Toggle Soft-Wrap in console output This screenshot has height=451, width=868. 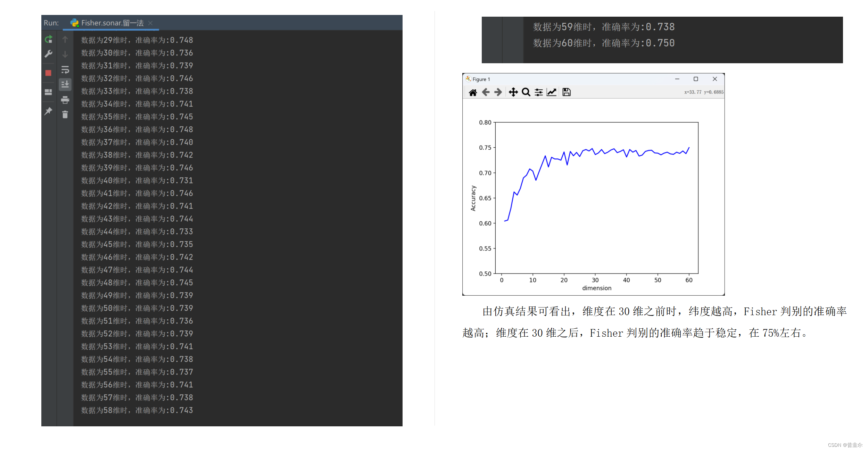pos(65,70)
